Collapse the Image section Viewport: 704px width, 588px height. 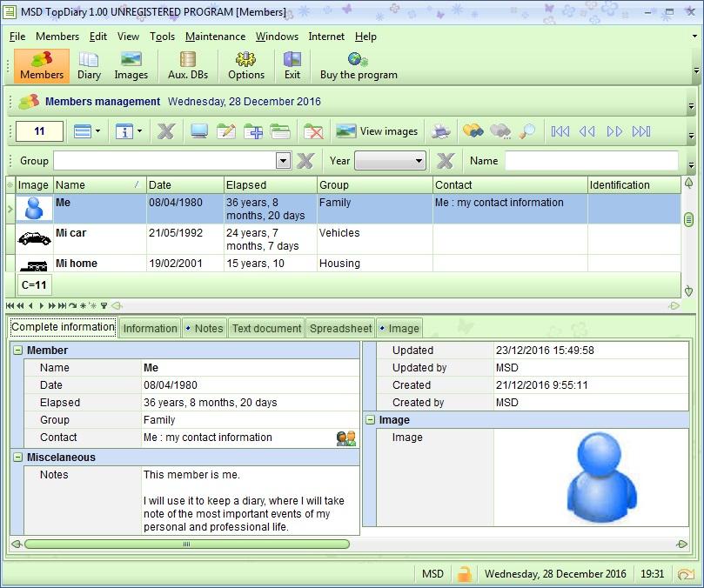point(370,419)
